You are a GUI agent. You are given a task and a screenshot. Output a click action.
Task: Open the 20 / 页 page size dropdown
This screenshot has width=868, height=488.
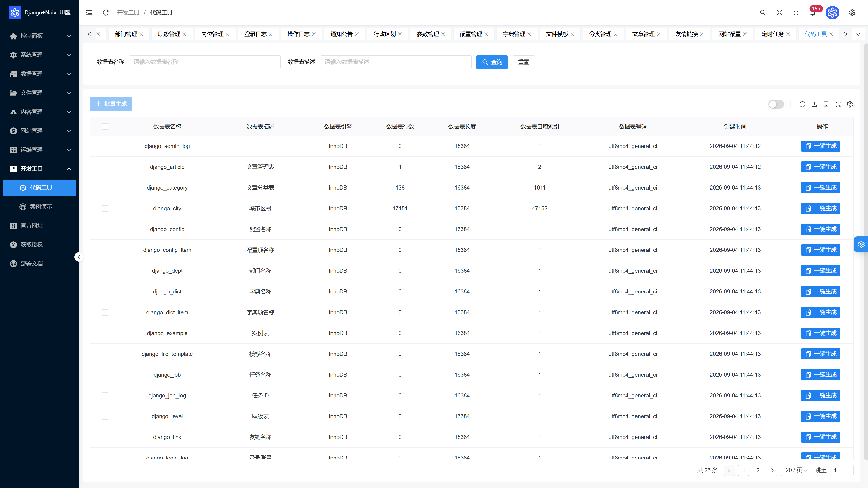tap(796, 470)
